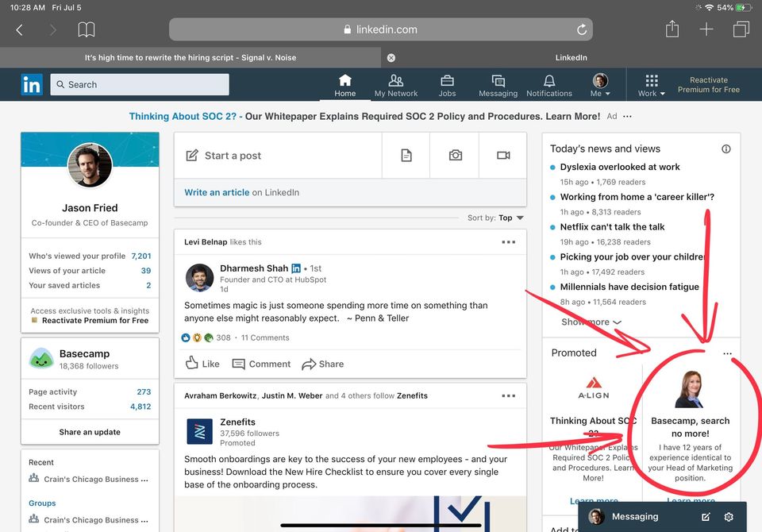Open Basecamp, search no more ad
Viewport: 762px width, 532px height.
(x=690, y=427)
